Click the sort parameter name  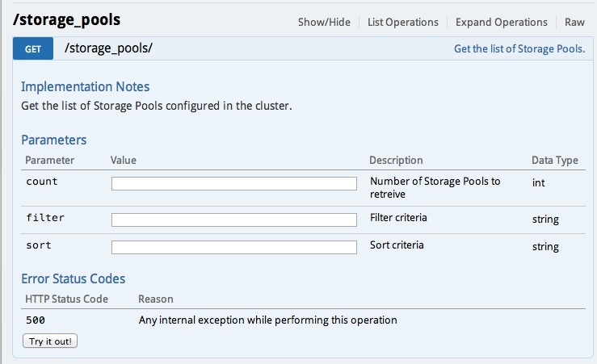[x=39, y=245]
